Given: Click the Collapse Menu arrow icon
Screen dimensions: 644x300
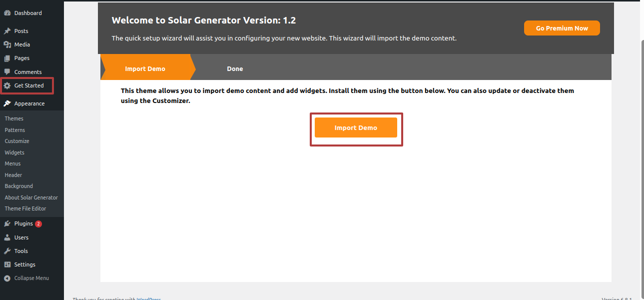Looking at the screenshot, I should 7,278.
